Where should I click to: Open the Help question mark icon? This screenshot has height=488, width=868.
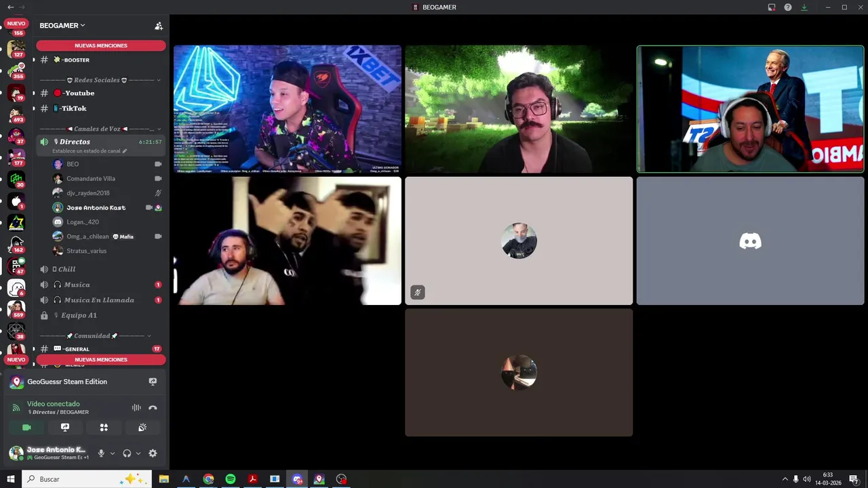788,7
